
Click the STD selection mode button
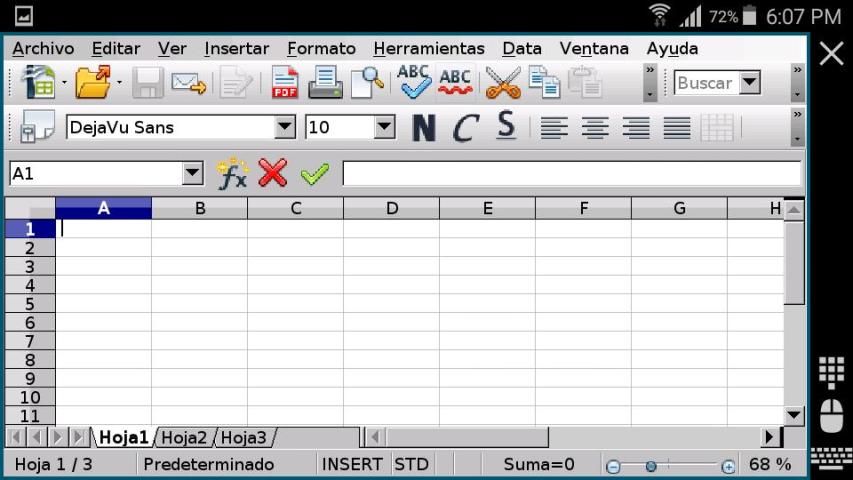411,464
